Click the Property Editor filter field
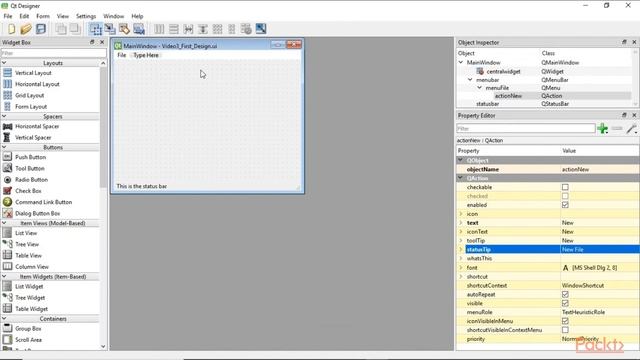 point(526,129)
